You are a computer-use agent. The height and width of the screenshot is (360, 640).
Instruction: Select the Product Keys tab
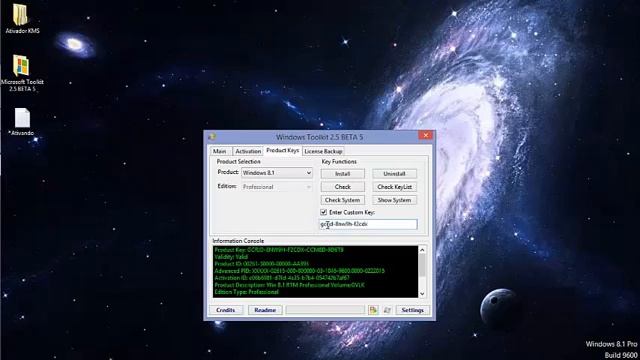(282, 151)
